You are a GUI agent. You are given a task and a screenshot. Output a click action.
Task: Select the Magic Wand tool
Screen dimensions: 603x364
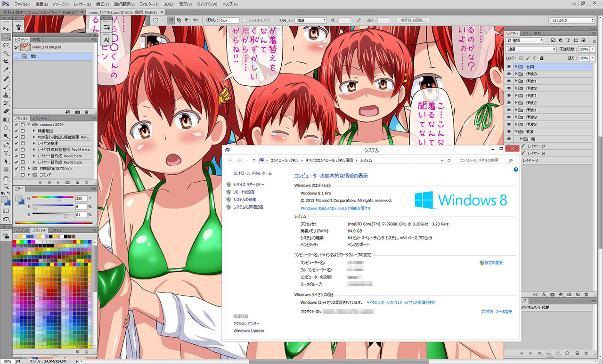6,53
